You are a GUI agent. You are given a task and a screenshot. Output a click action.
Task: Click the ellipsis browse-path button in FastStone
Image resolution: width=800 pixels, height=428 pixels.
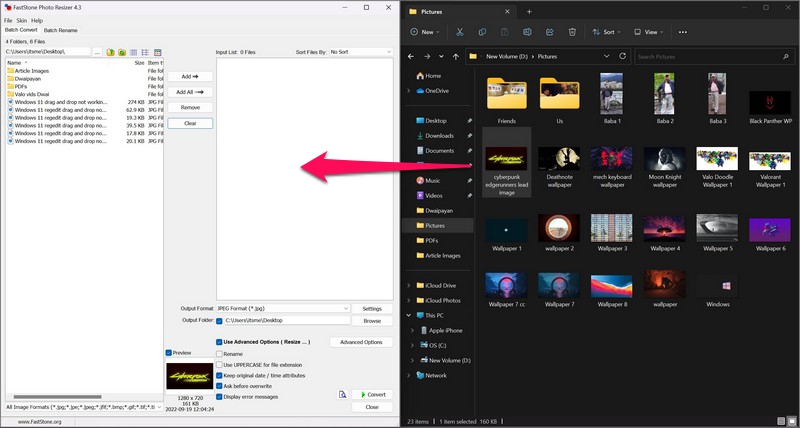coord(97,51)
